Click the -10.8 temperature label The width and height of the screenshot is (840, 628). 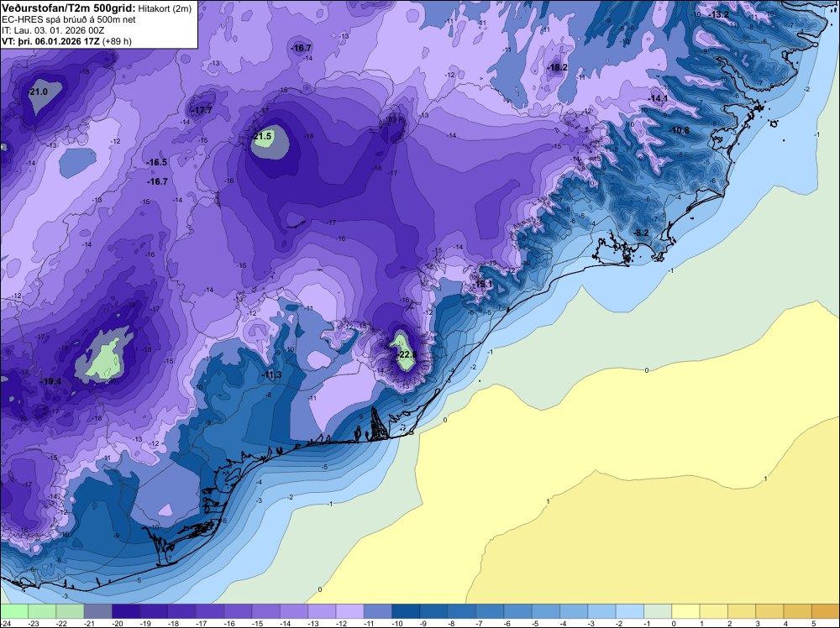click(680, 130)
